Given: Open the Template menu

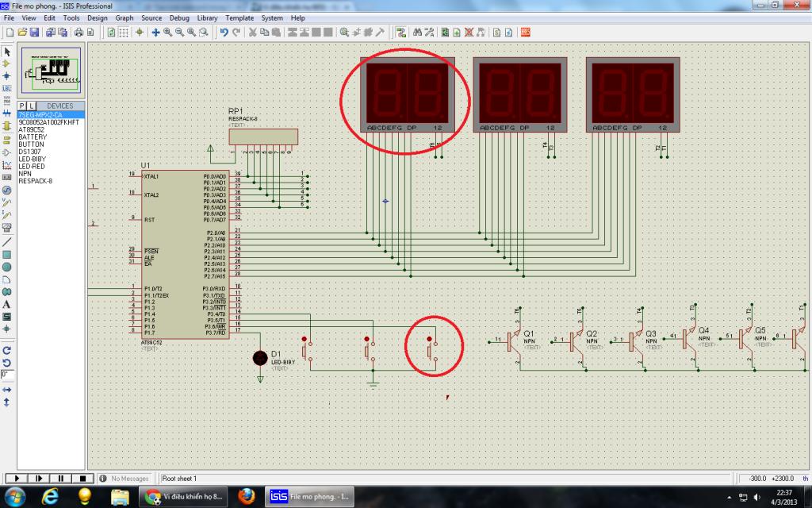Looking at the screenshot, I should tap(239, 17).
